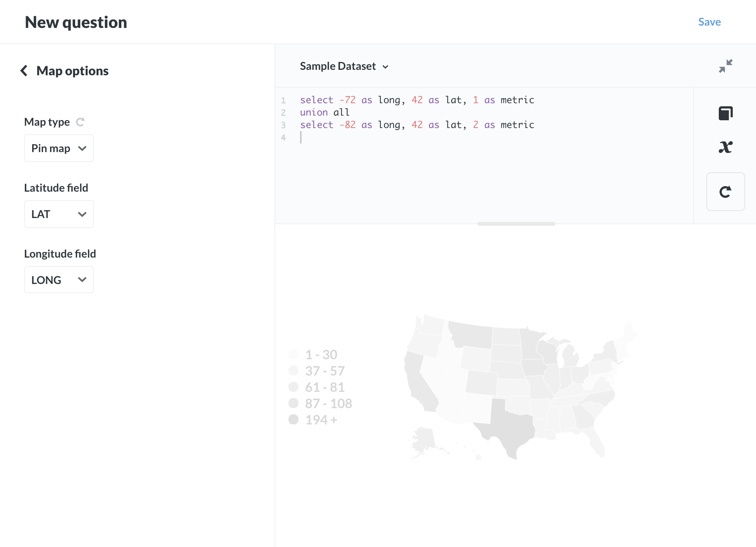Image resolution: width=756 pixels, height=547 pixels.
Task: Click the 61 - 81 legend bubble
Action: click(x=294, y=387)
